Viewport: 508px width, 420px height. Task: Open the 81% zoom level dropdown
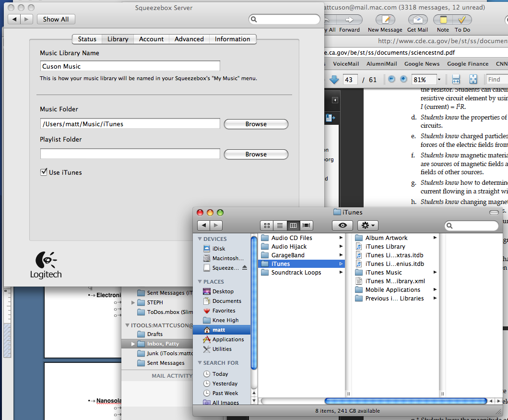(438, 79)
